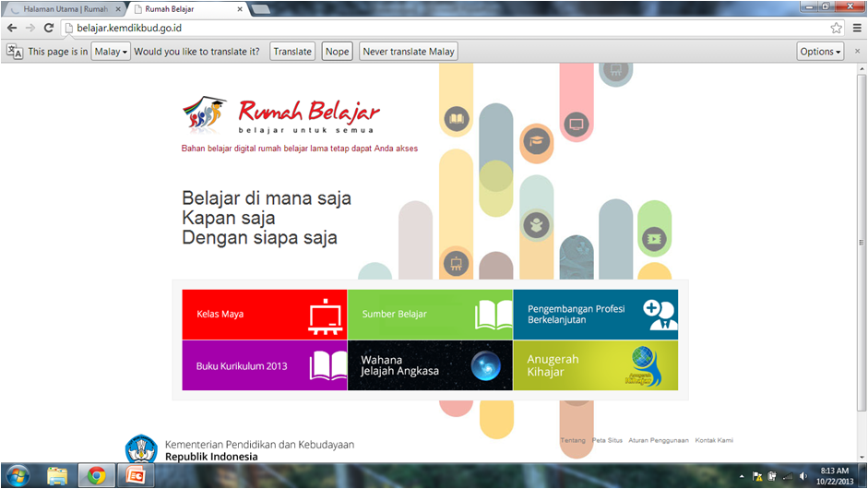Click the vertical page scrollbar
The image size is (868, 489).
(862, 242)
